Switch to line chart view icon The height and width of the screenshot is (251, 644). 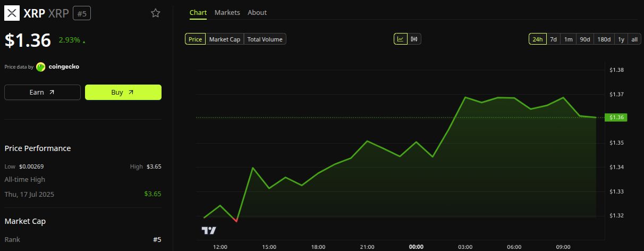[x=400, y=39]
